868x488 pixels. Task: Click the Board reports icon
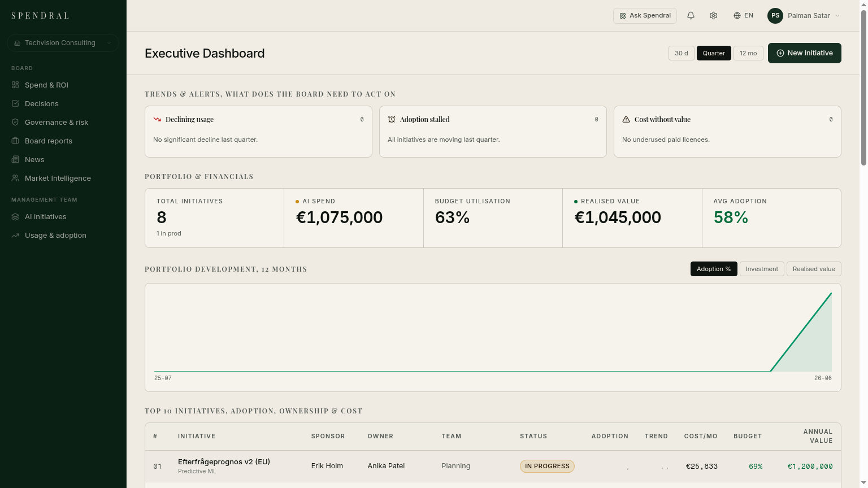pos(15,141)
